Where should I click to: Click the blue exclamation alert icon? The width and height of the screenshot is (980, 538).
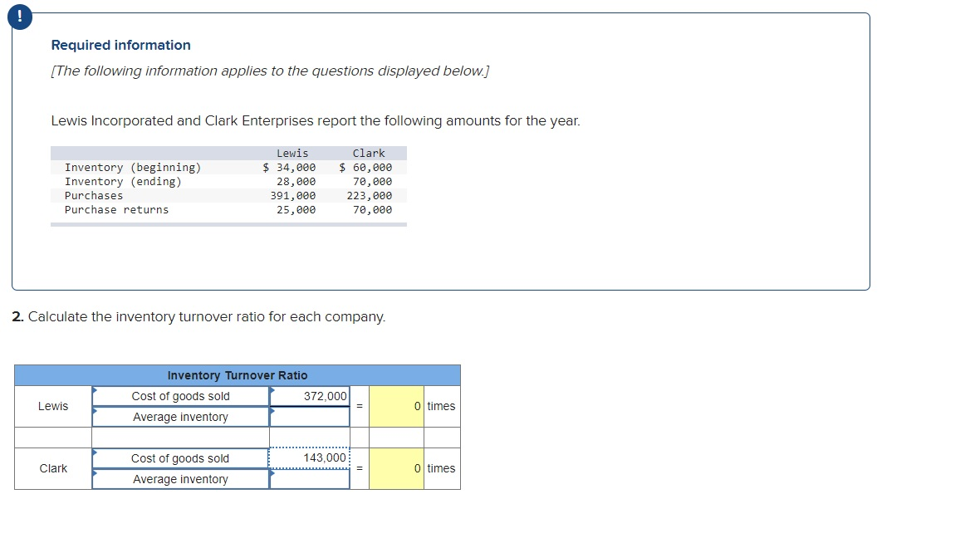pyautogui.click(x=18, y=16)
